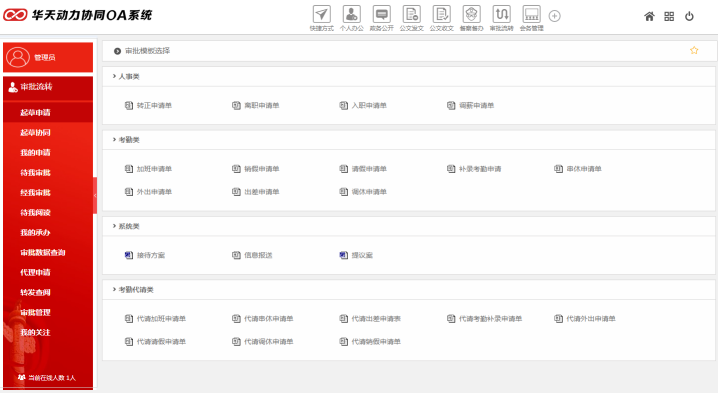Screen dimensions: 718x393
Task: Click the 当前在线人数 people icon
Action: click(x=21, y=377)
